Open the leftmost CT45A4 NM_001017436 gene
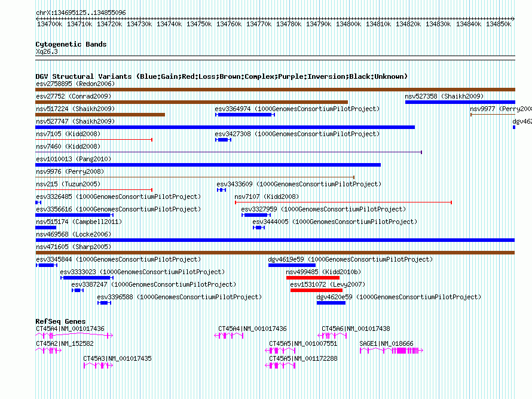The image size is (532, 399). (74, 336)
